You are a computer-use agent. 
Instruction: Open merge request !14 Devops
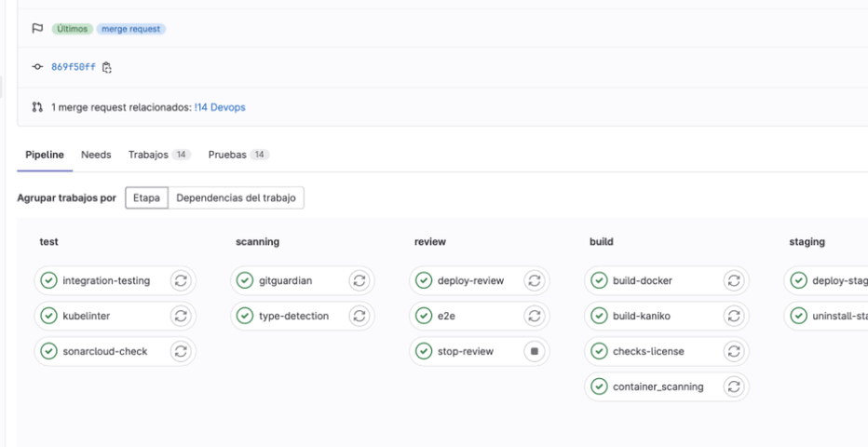pos(220,107)
